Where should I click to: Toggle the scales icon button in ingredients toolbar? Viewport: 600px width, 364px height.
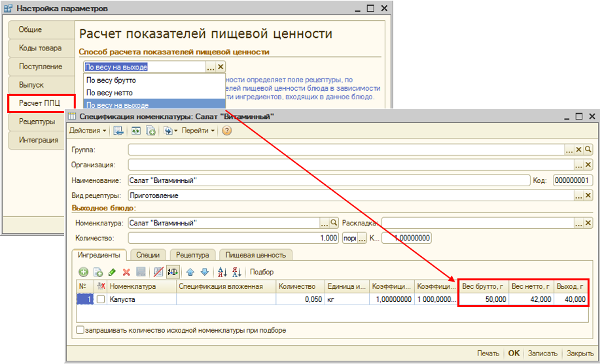click(x=173, y=272)
